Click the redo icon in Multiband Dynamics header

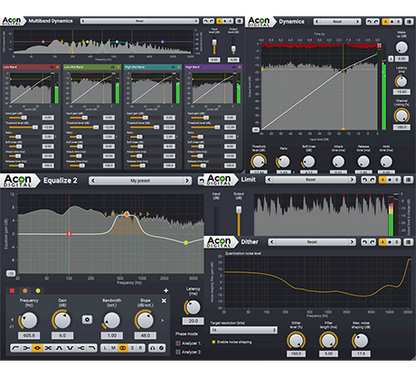[212, 21]
